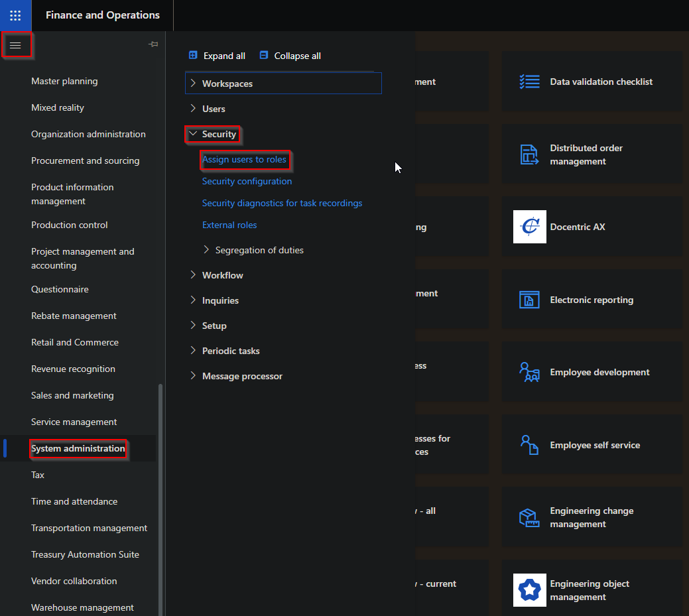Select Rebate management module
The height and width of the screenshot is (616, 689).
pos(74,316)
